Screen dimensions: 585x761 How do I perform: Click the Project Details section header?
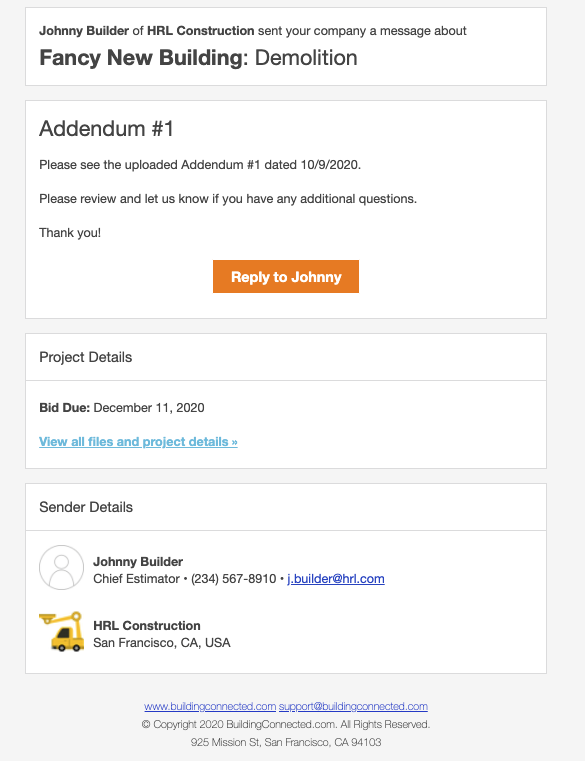click(x=85, y=357)
